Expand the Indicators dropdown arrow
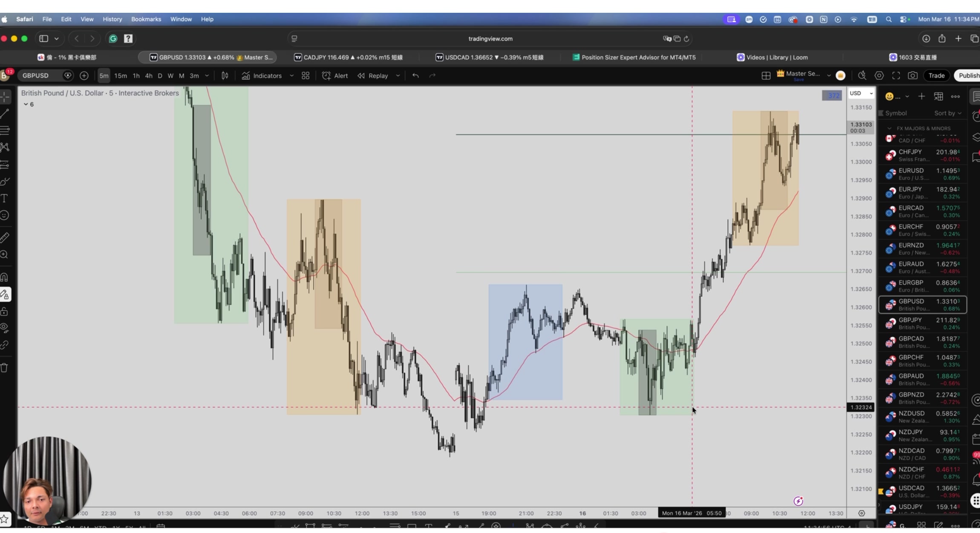The height and width of the screenshot is (533, 980). click(291, 75)
